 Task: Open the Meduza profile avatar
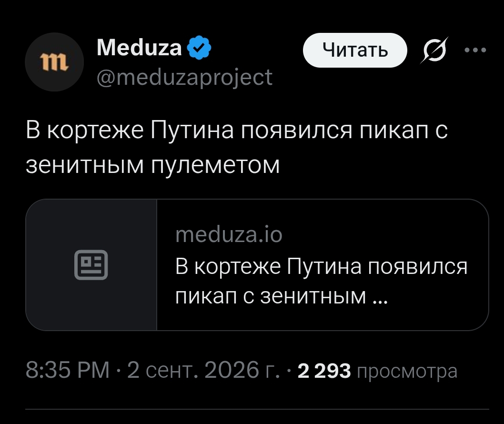[x=54, y=62]
